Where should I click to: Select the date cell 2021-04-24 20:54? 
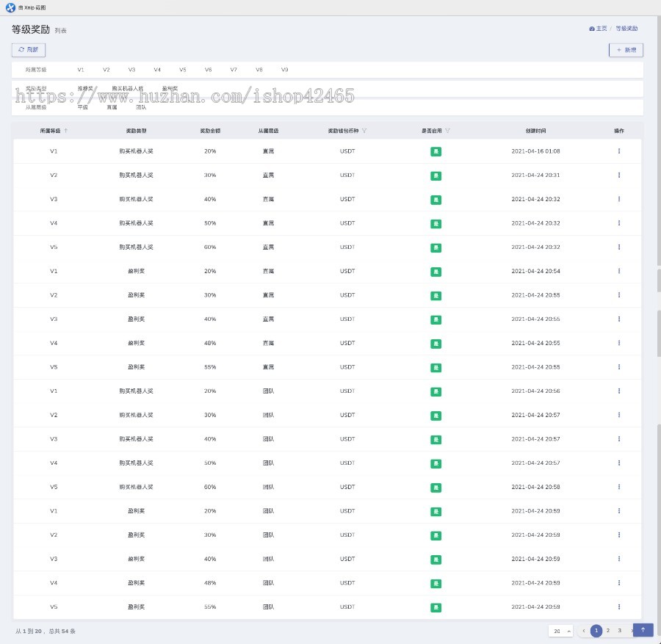[535, 272]
